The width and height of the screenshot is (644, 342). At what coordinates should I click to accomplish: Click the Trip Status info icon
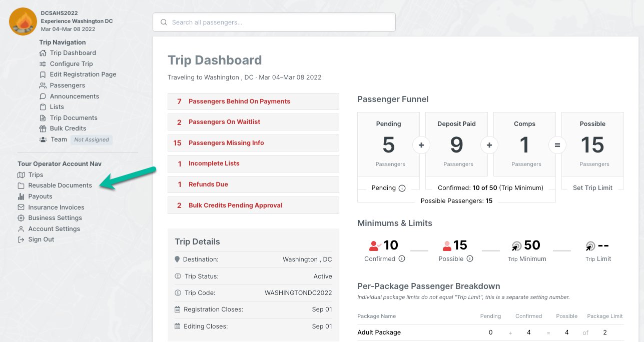(178, 276)
